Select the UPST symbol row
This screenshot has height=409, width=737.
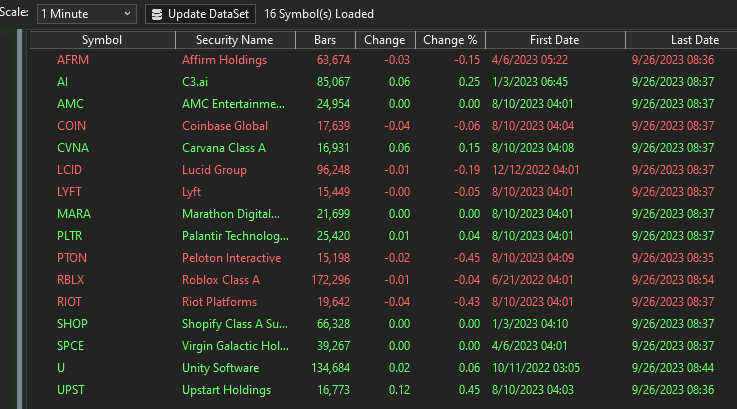tap(73, 390)
